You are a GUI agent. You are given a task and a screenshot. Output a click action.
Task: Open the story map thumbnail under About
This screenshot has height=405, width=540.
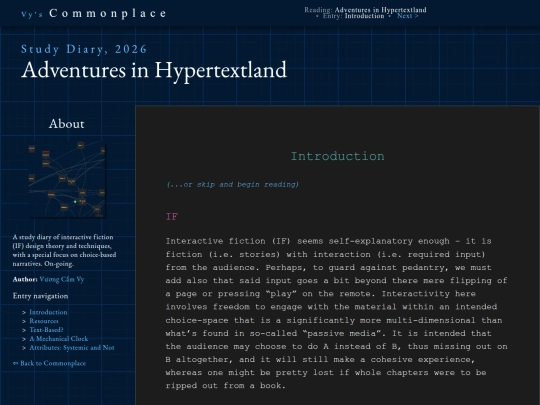click(67, 179)
